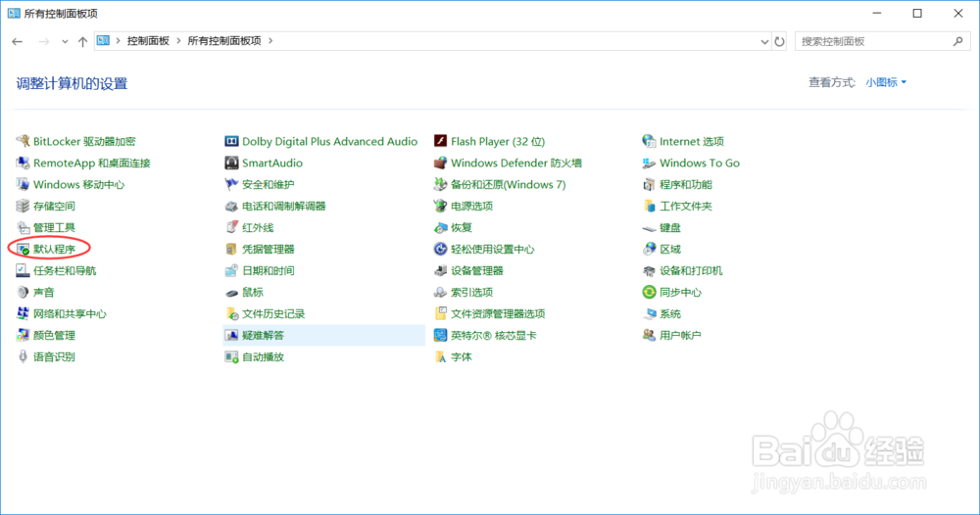Open the 字体 fonts link
980x515 pixels.
[x=462, y=356]
